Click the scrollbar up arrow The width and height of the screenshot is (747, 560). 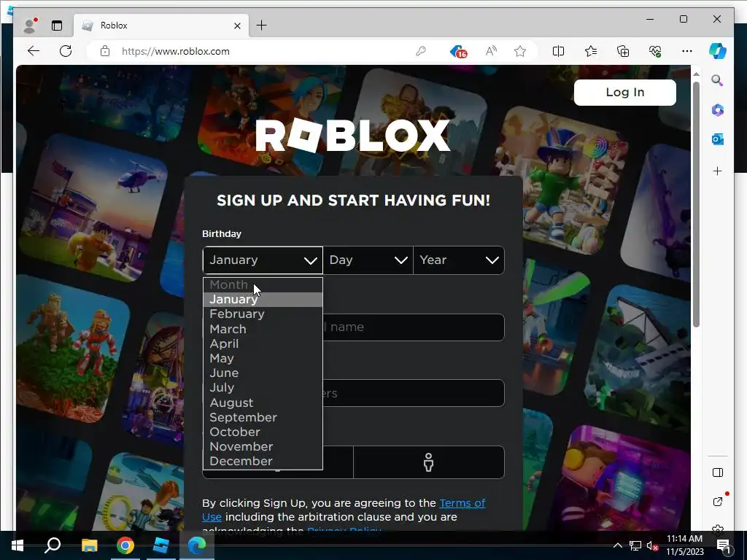pos(696,74)
